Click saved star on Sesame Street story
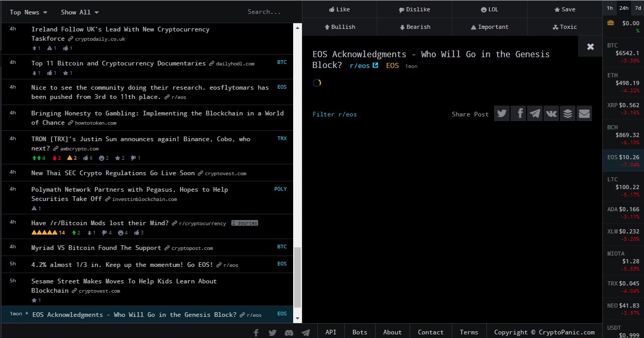This screenshot has height=338, width=644. [36, 300]
